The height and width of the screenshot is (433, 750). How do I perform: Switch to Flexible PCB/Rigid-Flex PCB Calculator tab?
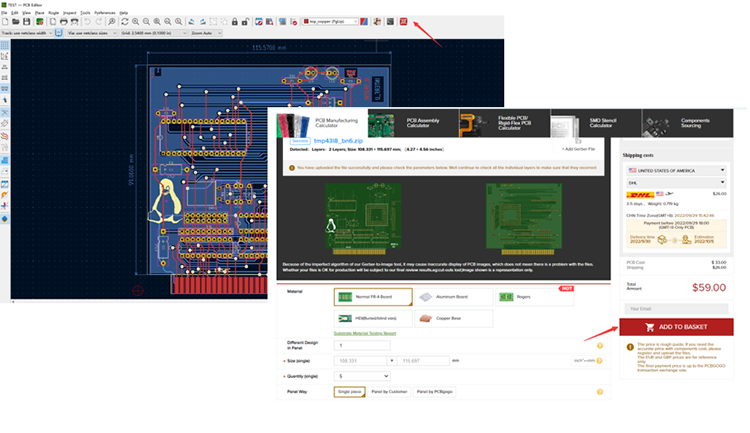(x=505, y=123)
